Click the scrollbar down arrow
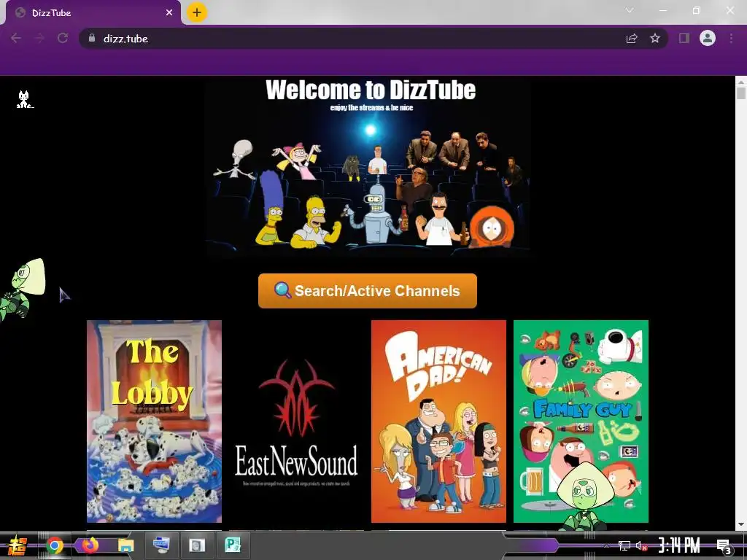This screenshot has width=747, height=560. [x=741, y=524]
